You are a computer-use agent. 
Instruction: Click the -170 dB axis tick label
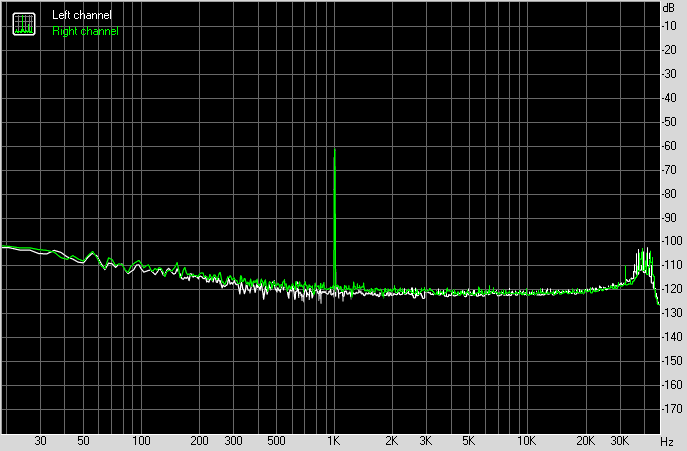[669, 409]
